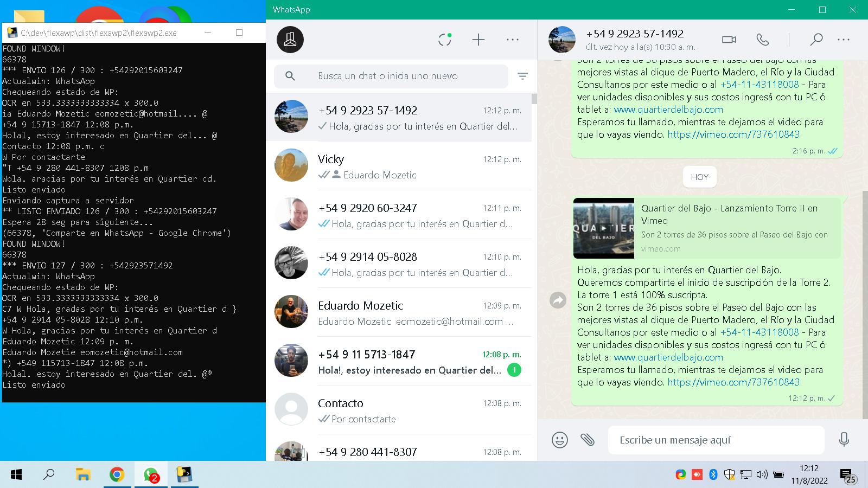Switch to WhatsApp taskbar icon with badge
Screen dimensions: 868x488
(x=151, y=475)
